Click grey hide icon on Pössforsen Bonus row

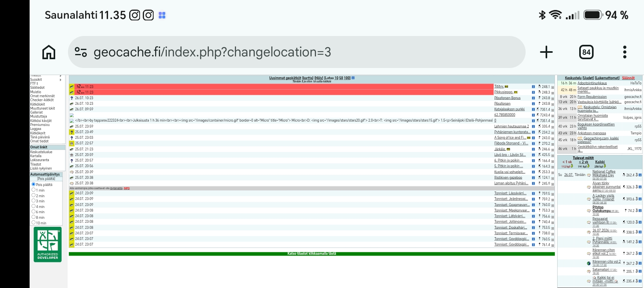[553, 98]
